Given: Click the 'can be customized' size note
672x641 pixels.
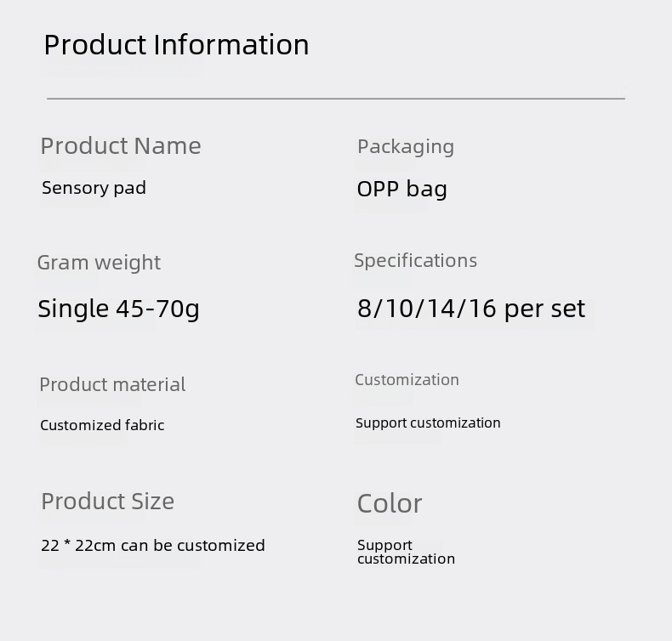Looking at the screenshot, I should click(193, 546).
